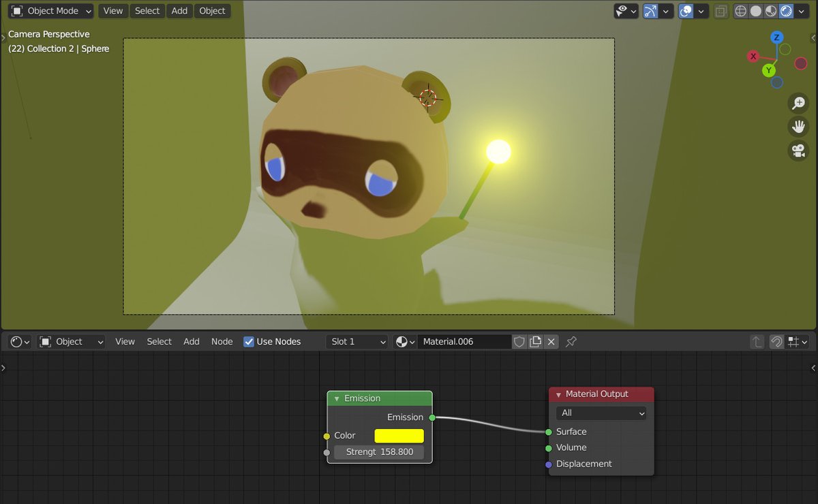Open the node editor Node menu
818x504 pixels.
click(222, 341)
